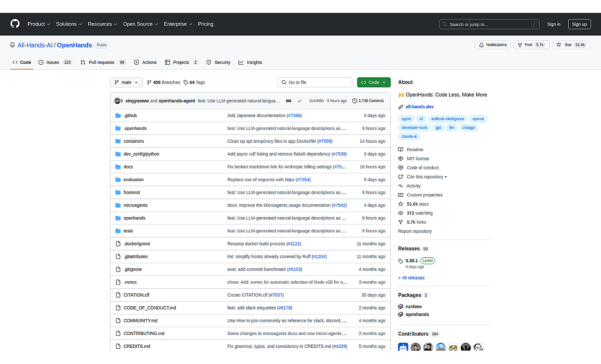The height and width of the screenshot is (364, 601).
Task: Click the release tag icon beside 0.30.1
Action: point(401,261)
